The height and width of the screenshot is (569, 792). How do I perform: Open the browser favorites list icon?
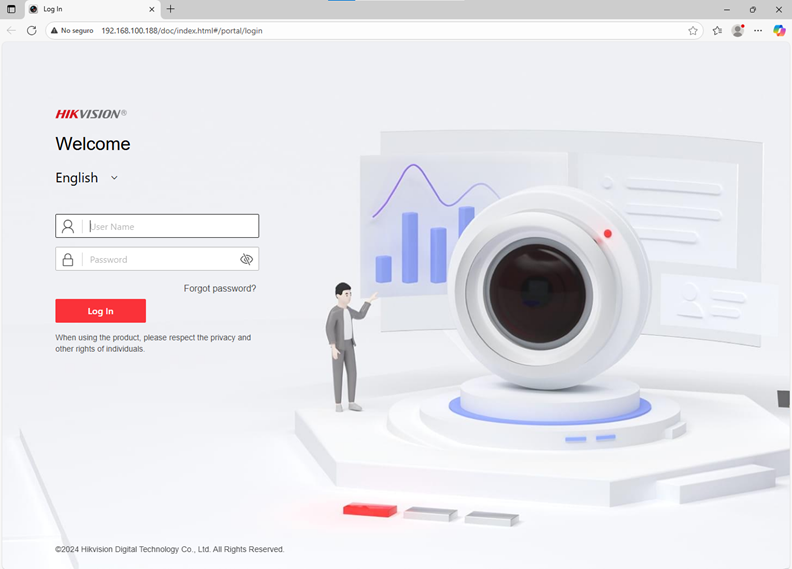click(x=717, y=31)
